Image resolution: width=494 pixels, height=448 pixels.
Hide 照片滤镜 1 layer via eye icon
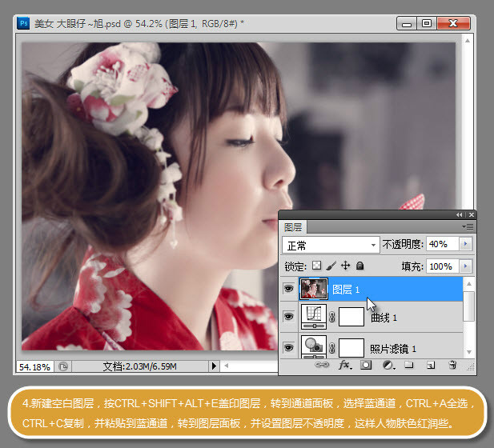(288, 347)
